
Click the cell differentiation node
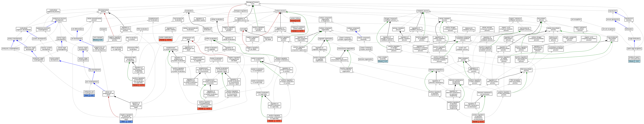click(x=78, y=29)
